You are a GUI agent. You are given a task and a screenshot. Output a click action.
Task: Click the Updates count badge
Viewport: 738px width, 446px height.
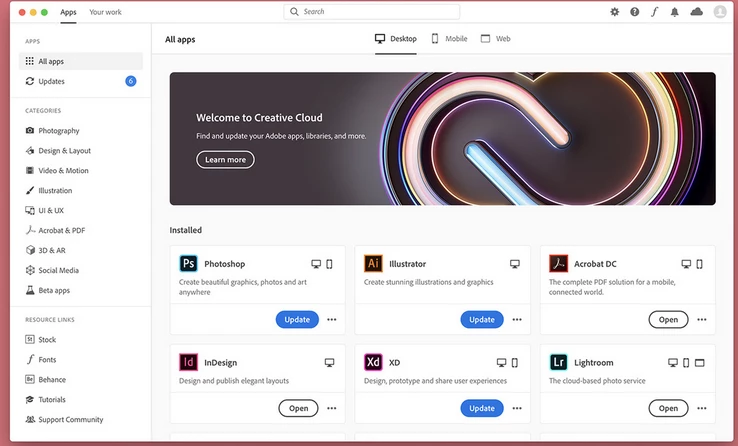pyautogui.click(x=131, y=81)
